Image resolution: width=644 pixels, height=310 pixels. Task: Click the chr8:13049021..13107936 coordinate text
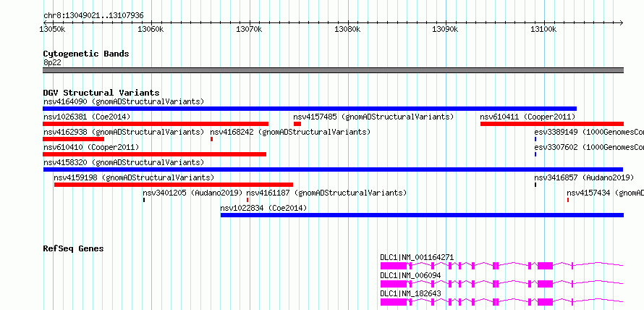tap(93, 16)
